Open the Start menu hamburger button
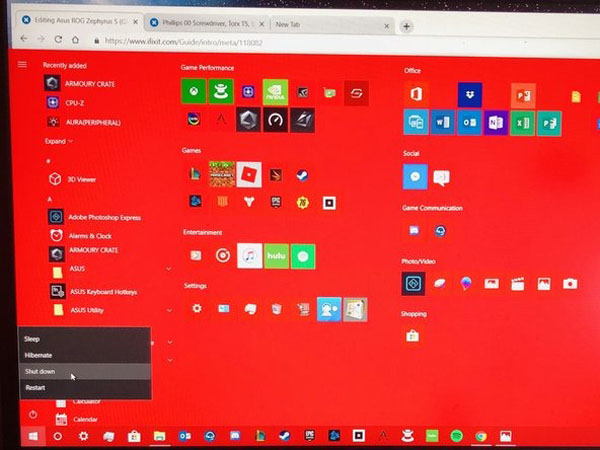This screenshot has height=450, width=600. [x=22, y=64]
